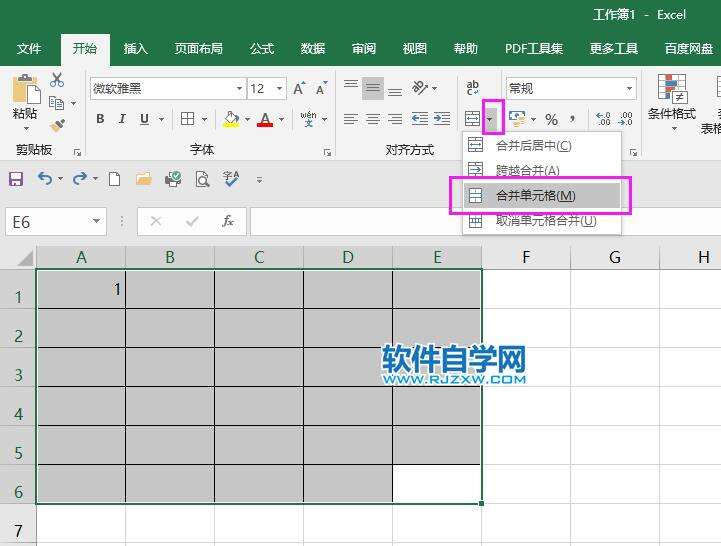Expand the number format dropdown showing 常规
721x546 pixels.
[629, 89]
